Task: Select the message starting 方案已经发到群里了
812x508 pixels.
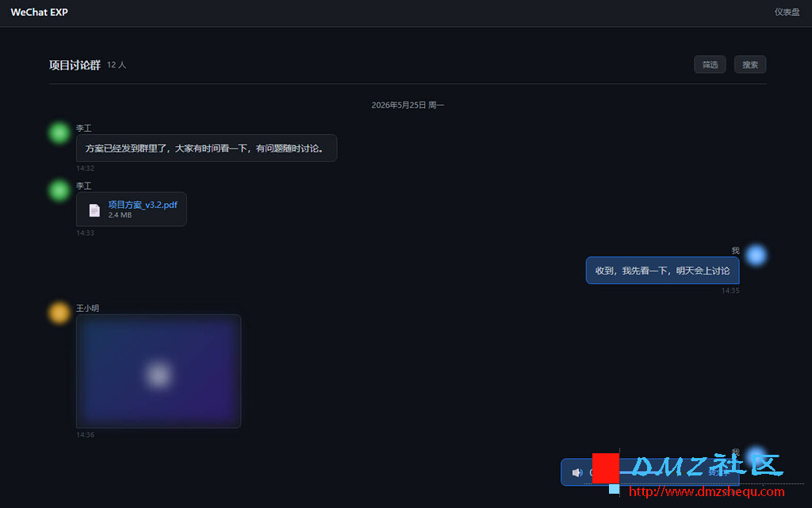Action: pos(207,148)
